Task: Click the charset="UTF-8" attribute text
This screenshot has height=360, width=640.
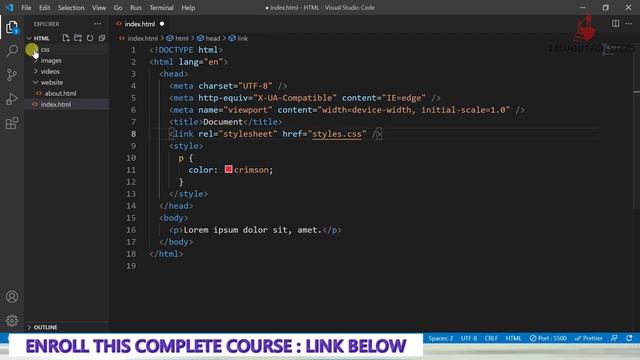Action: tap(235, 86)
